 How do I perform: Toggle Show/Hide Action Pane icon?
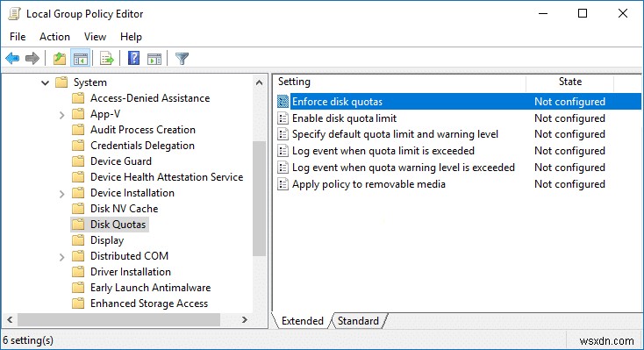pyautogui.click(x=154, y=59)
